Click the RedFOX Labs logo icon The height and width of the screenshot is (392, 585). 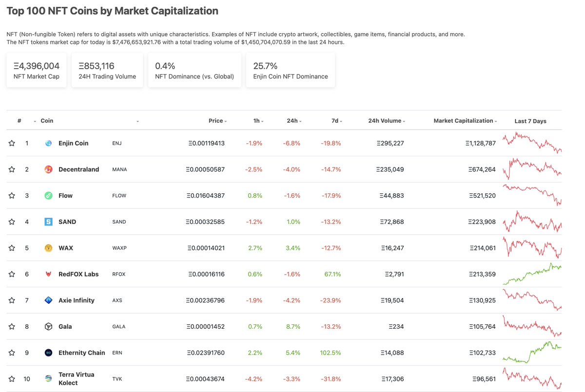pyautogui.click(x=48, y=274)
